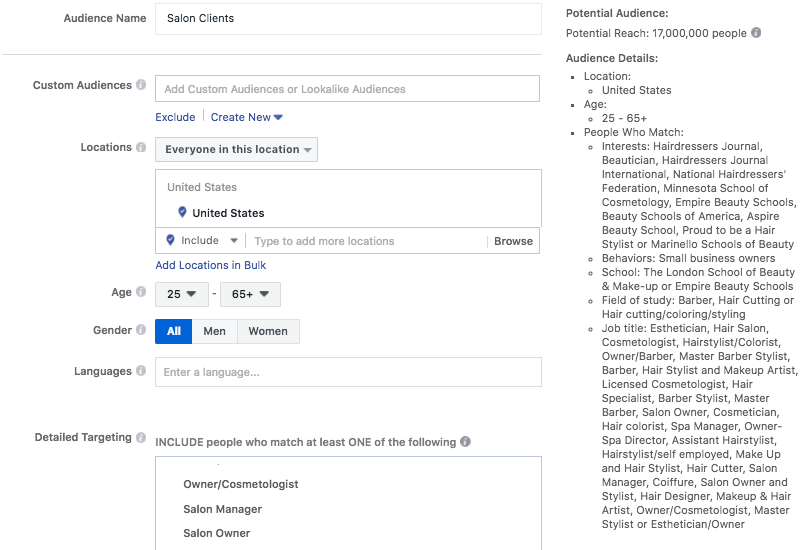Viewport: 808px width, 550px height.
Task: Click the Audience Details heading
Action: (612, 58)
